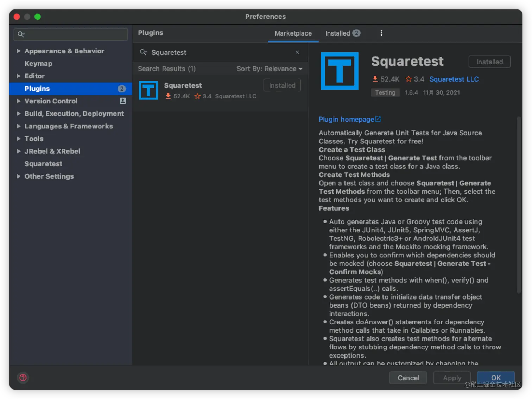Click the Search Results (1) label

pos(166,69)
